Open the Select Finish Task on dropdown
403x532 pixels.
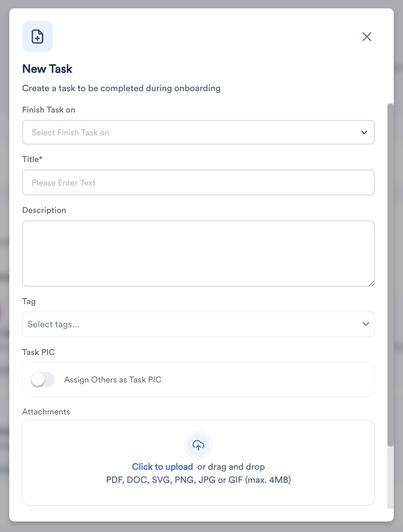pyautogui.click(x=198, y=132)
